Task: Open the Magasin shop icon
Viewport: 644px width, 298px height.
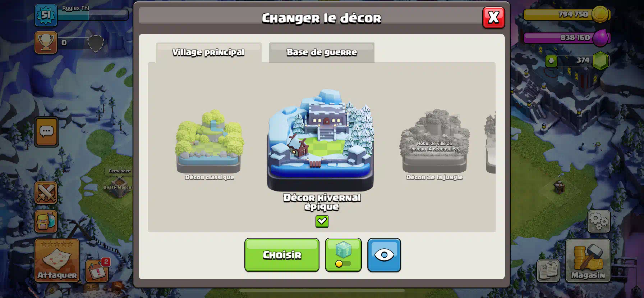Action: click(588, 260)
